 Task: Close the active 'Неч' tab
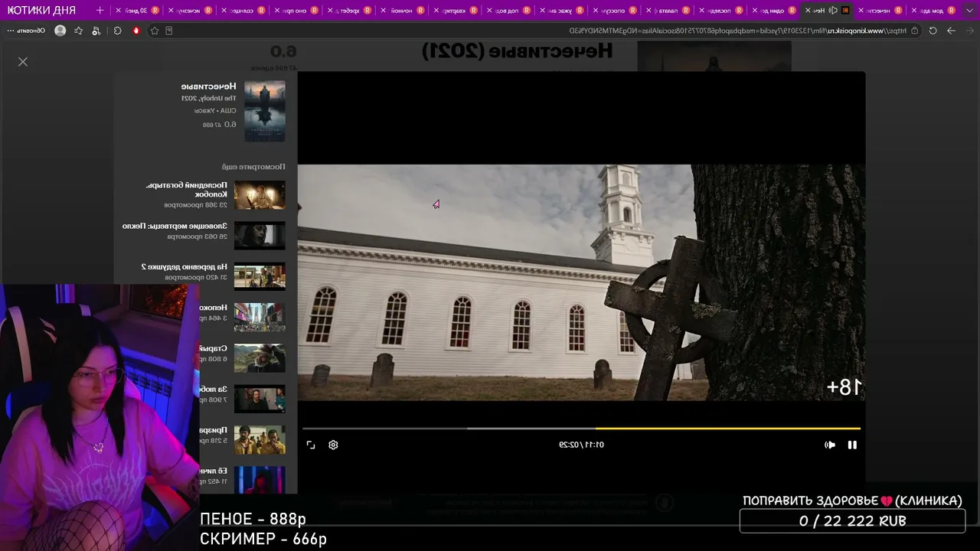point(808,11)
